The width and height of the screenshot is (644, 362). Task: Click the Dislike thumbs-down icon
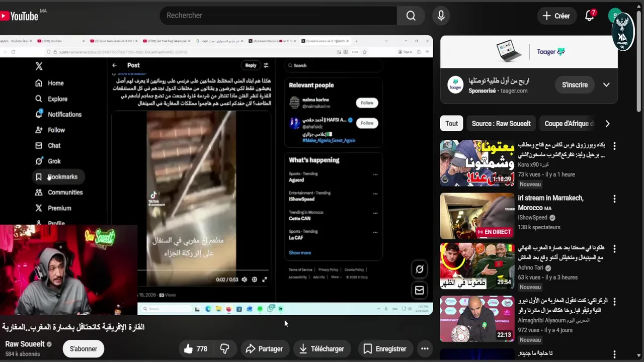click(x=225, y=348)
